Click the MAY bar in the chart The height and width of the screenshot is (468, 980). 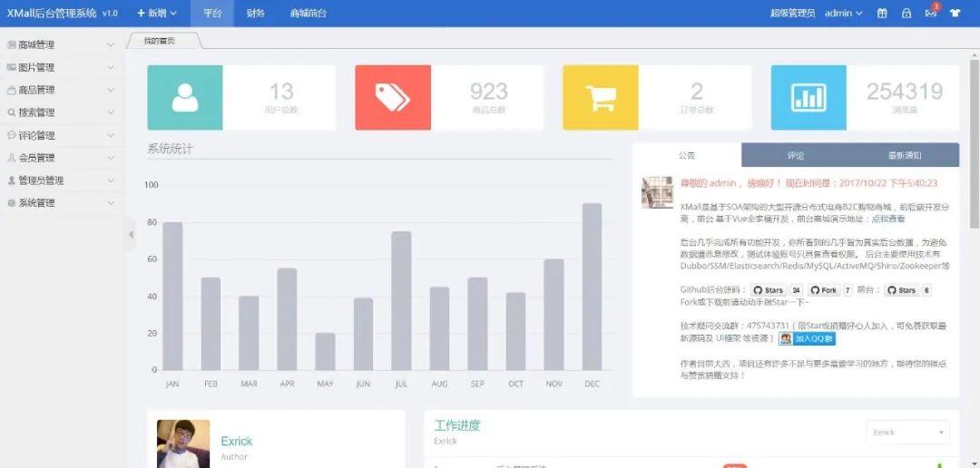pyautogui.click(x=325, y=352)
